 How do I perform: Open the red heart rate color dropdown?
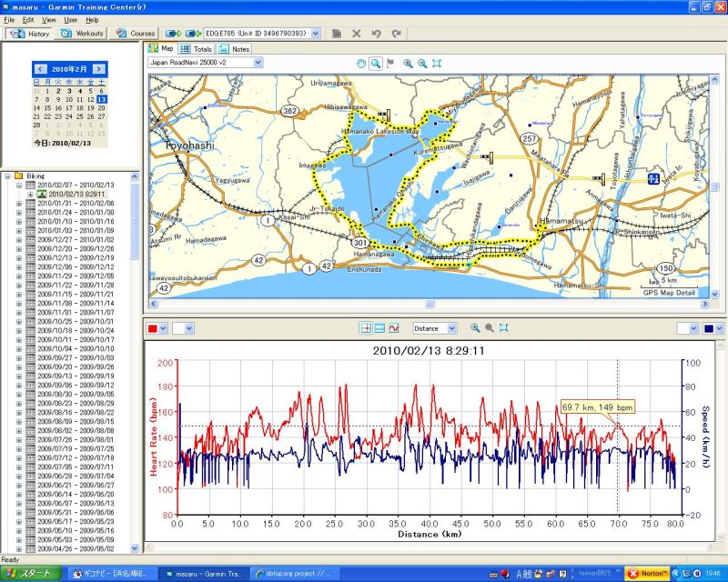pos(163,328)
